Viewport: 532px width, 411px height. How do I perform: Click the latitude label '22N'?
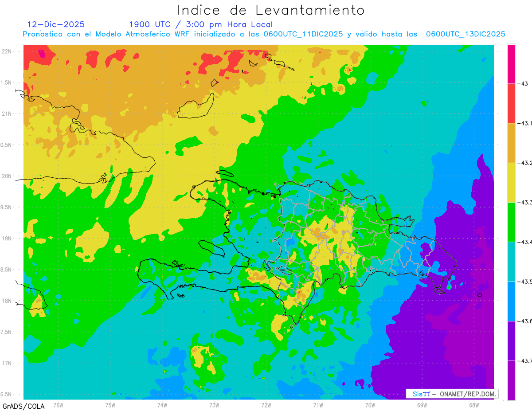(x=7, y=51)
